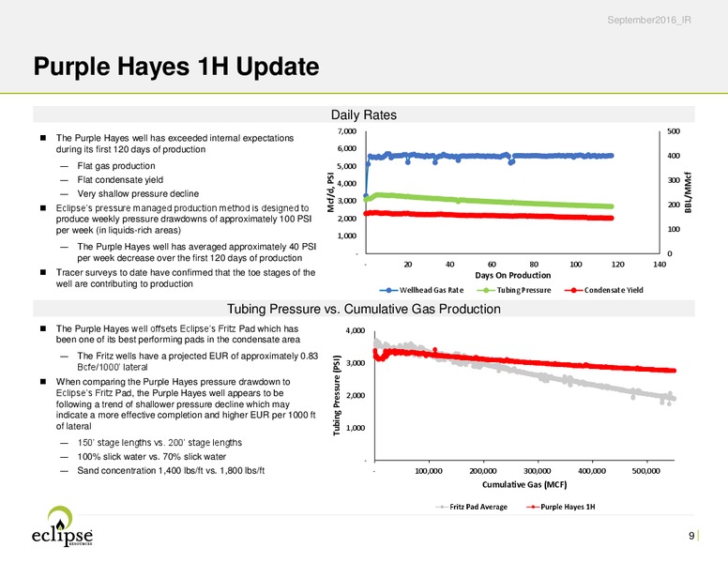Click the 'Purple Hayes 1H Update' title
The height and width of the screenshot is (563, 728).
tap(176, 67)
